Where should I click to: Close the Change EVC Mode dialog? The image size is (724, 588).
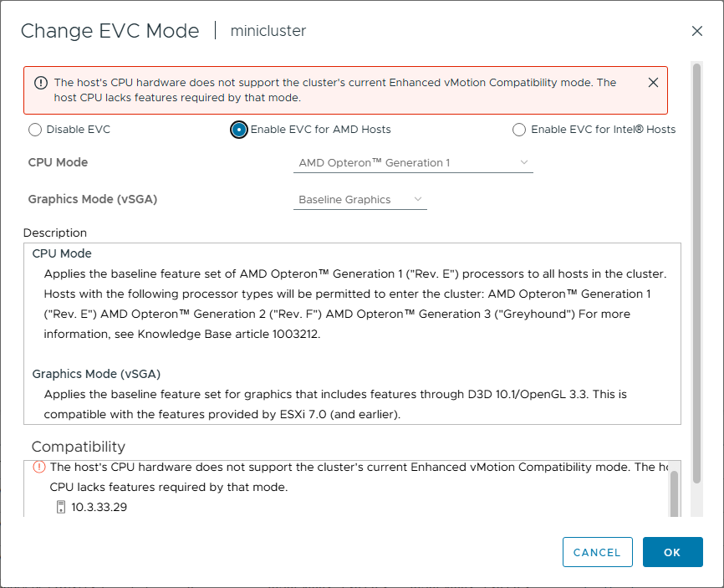click(x=696, y=31)
